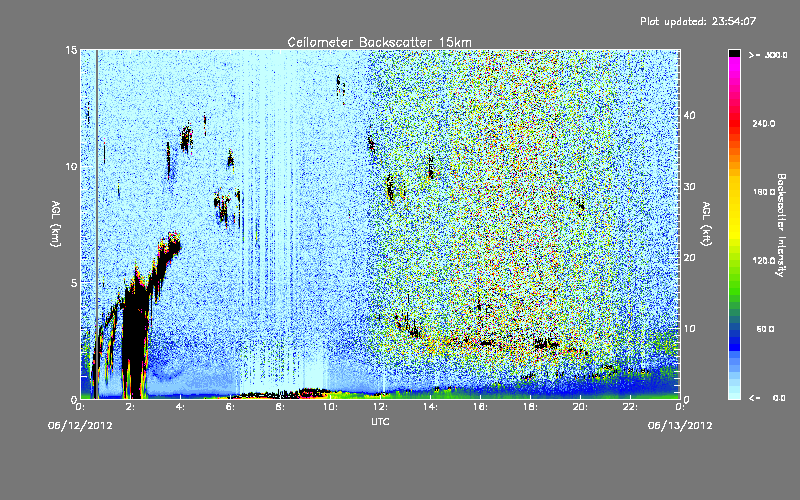Click the 'Plot updated: 23:54:07' timestamp

(x=698, y=21)
